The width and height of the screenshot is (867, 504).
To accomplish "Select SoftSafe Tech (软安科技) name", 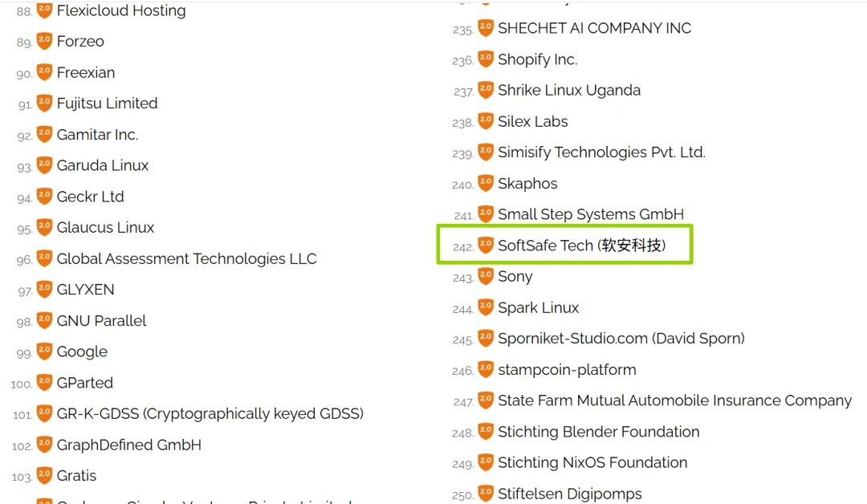I will (582, 246).
